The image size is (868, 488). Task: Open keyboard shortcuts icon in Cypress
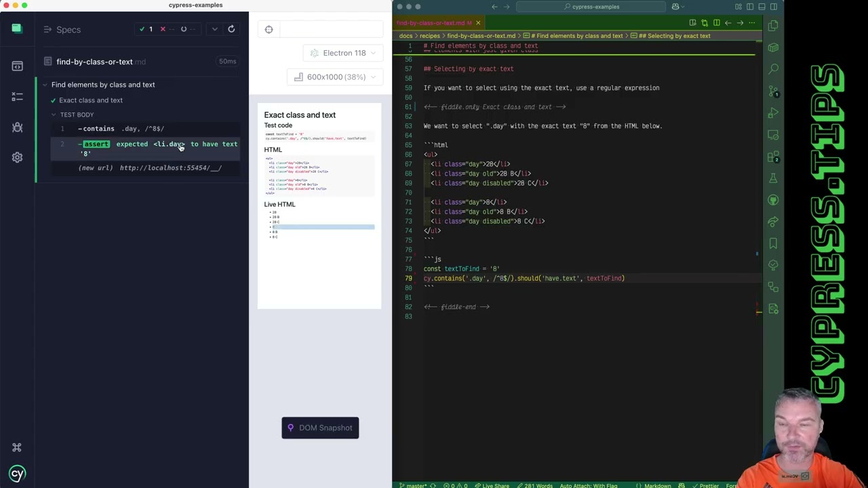pos(17,447)
